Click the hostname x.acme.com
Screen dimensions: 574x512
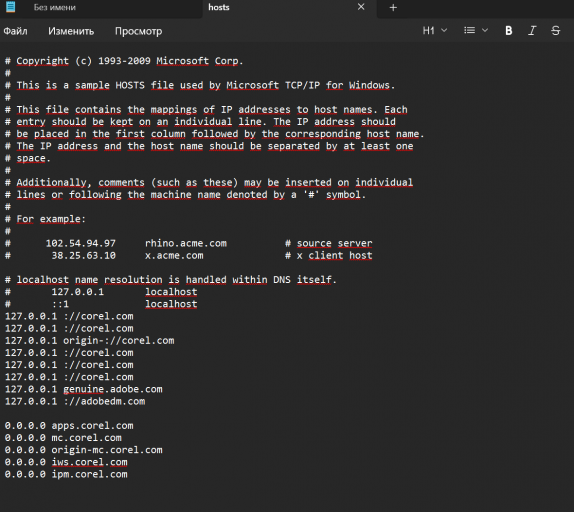click(174, 255)
